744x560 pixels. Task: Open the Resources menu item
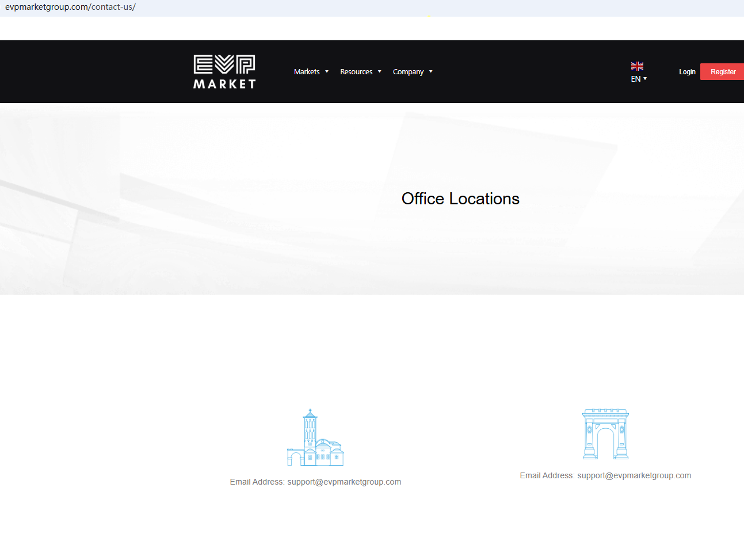pos(356,72)
